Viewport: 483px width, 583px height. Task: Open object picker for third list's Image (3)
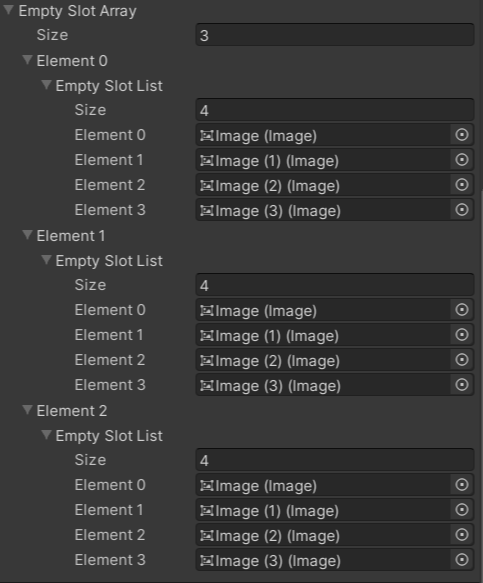462,560
